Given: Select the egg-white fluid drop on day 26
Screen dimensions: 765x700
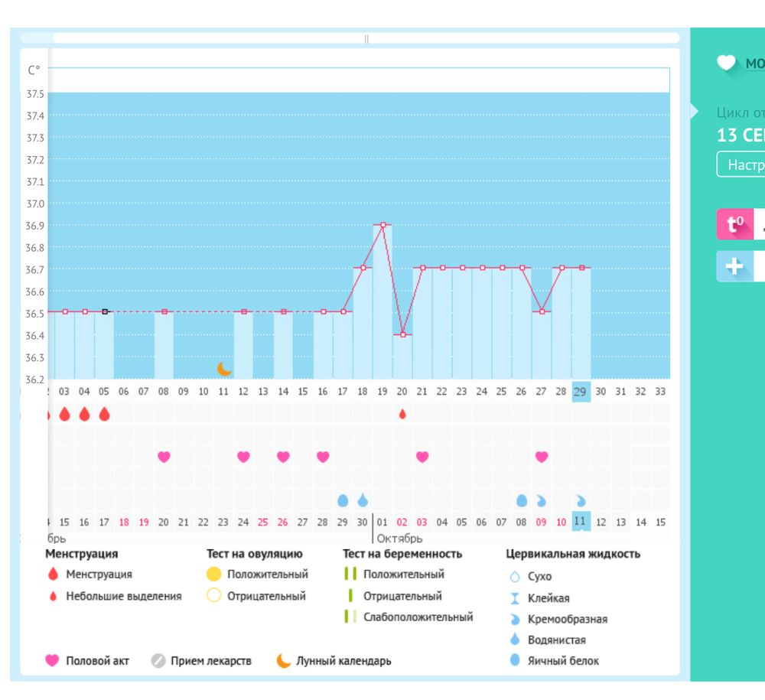Looking at the screenshot, I should [522, 500].
